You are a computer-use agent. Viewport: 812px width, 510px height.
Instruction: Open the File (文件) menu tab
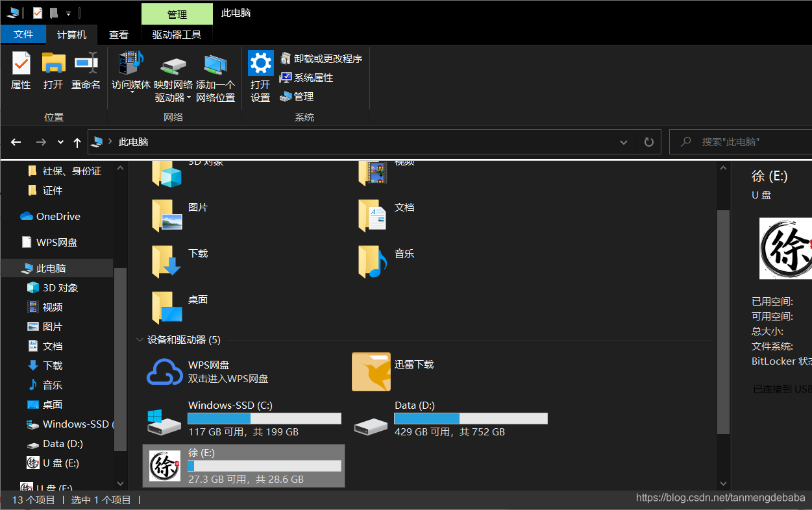(x=23, y=35)
